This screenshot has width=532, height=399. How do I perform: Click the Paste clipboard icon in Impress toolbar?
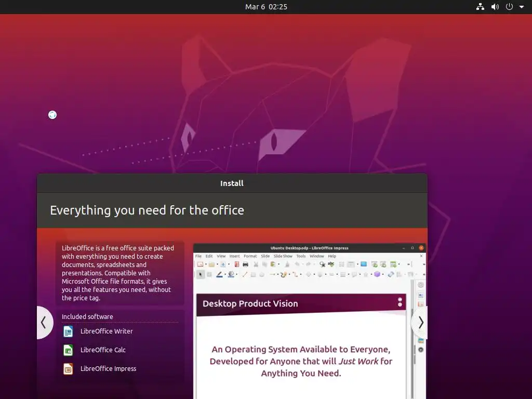tap(273, 264)
